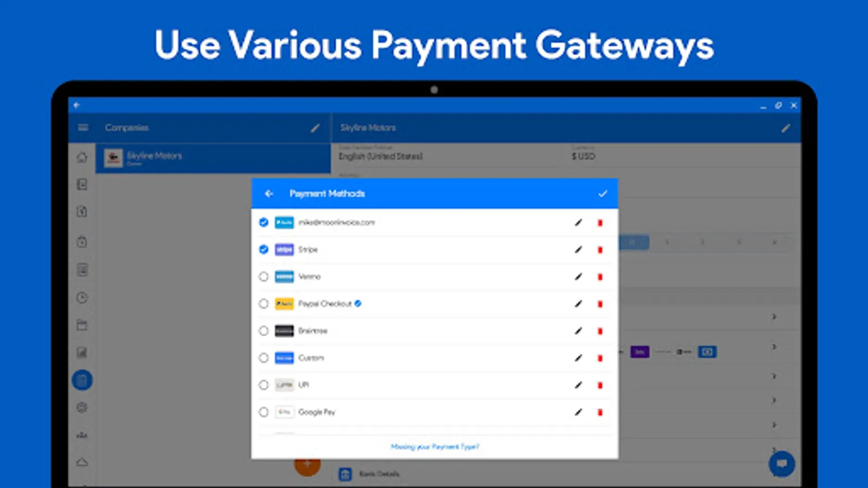
Task: Delete the Custom payment method
Action: click(x=600, y=358)
